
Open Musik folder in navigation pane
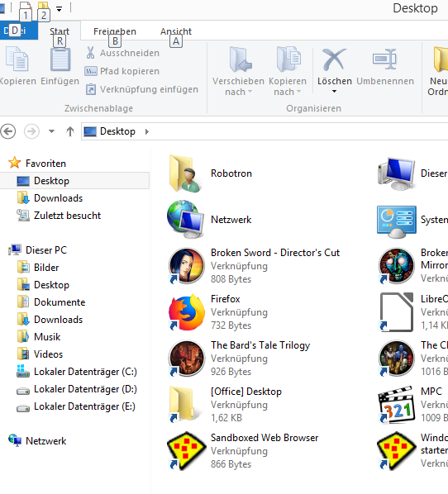point(47,336)
